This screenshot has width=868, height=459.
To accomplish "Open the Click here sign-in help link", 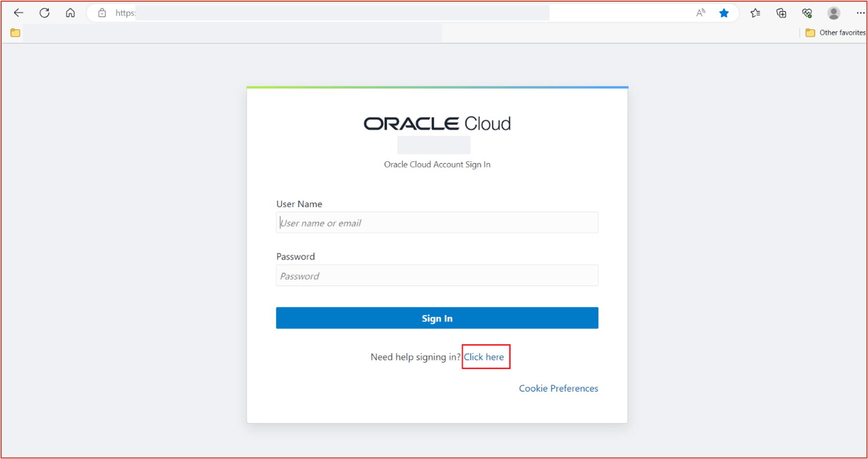I will click(485, 357).
